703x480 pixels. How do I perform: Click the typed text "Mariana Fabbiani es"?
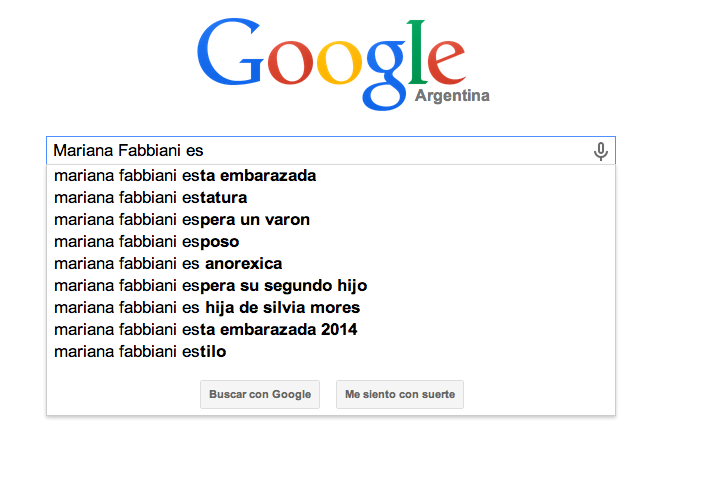tap(128, 151)
